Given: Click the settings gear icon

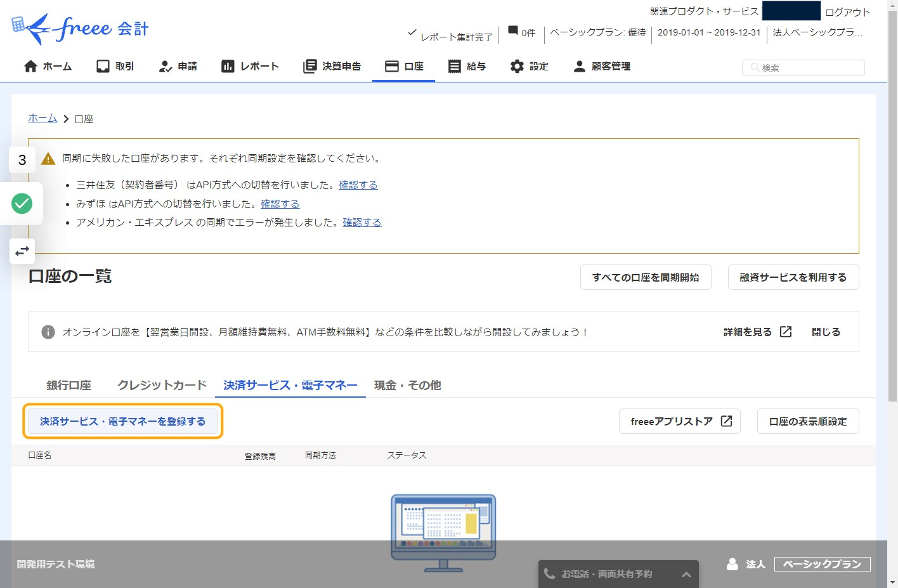Looking at the screenshot, I should pyautogui.click(x=517, y=66).
